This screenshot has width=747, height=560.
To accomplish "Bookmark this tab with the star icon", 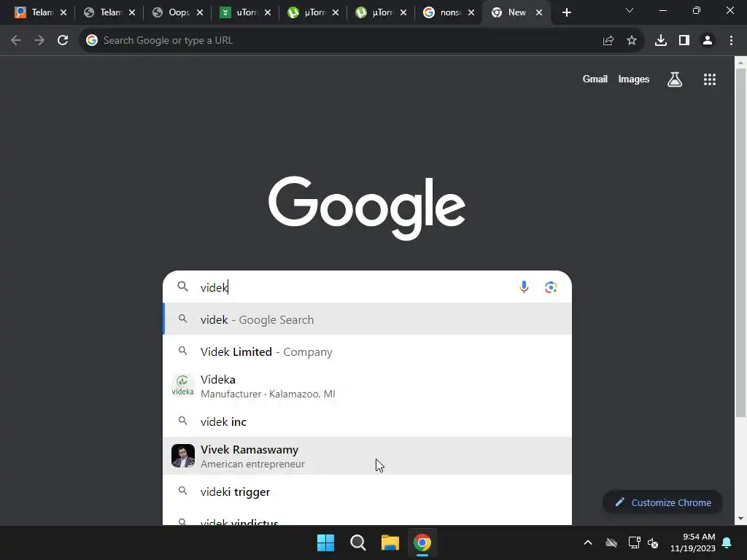I will pyautogui.click(x=632, y=41).
